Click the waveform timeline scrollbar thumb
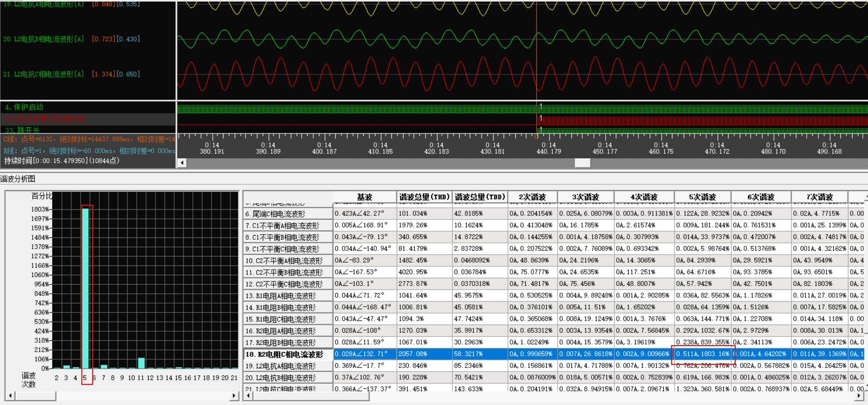Image resolution: width=868 pixels, height=405 pixels. pyautogui.click(x=582, y=163)
